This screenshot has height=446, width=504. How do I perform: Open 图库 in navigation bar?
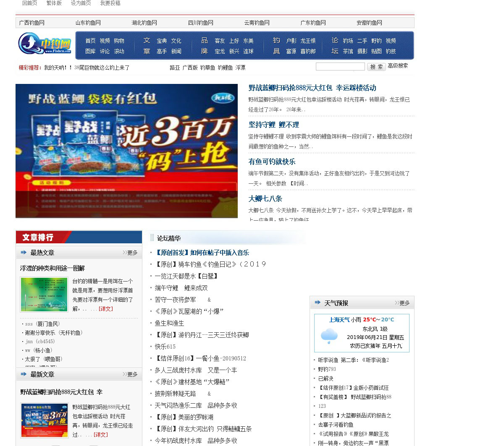click(x=90, y=51)
